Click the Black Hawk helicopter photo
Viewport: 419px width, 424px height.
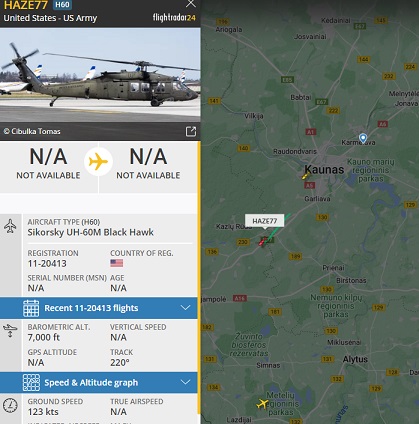point(100,75)
